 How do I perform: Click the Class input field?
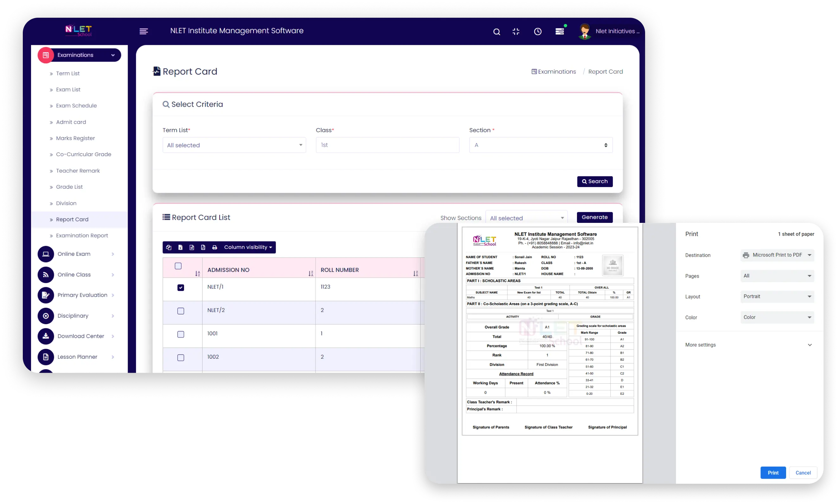click(387, 145)
